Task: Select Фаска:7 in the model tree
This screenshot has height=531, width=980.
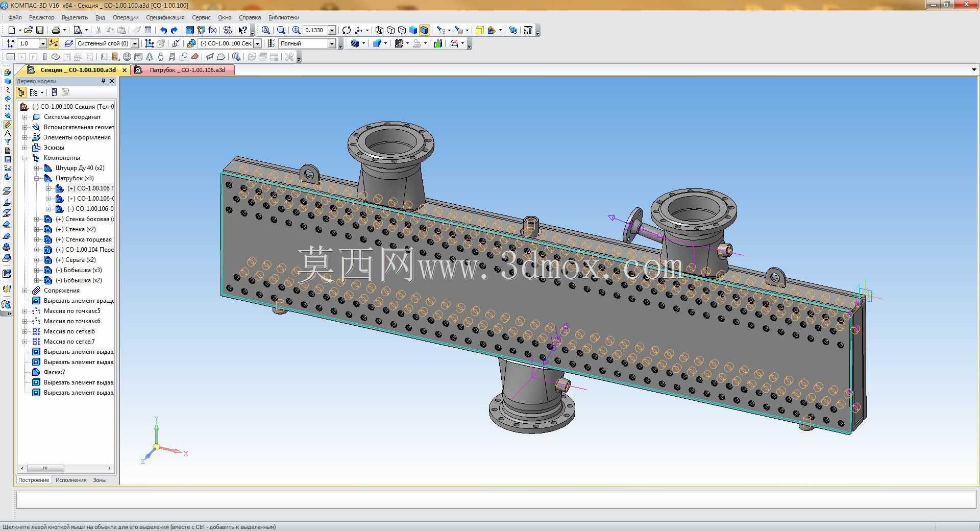Action: point(54,372)
